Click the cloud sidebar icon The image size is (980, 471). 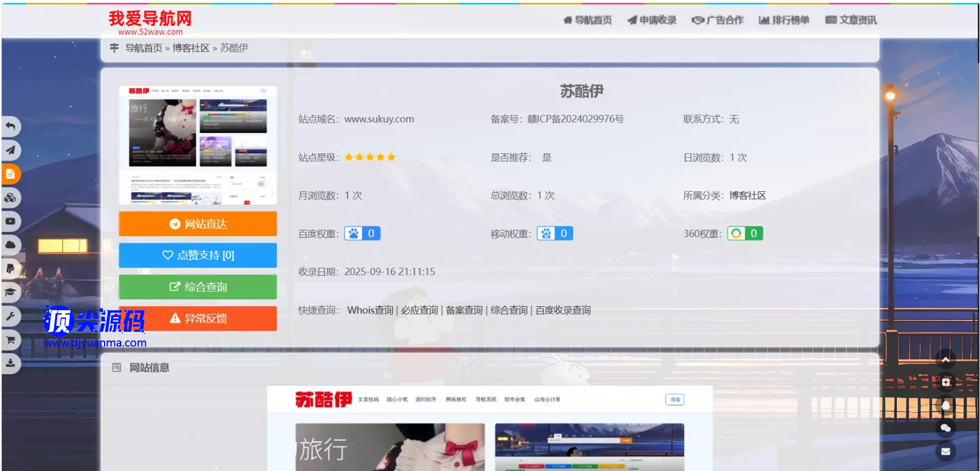pyautogui.click(x=10, y=245)
